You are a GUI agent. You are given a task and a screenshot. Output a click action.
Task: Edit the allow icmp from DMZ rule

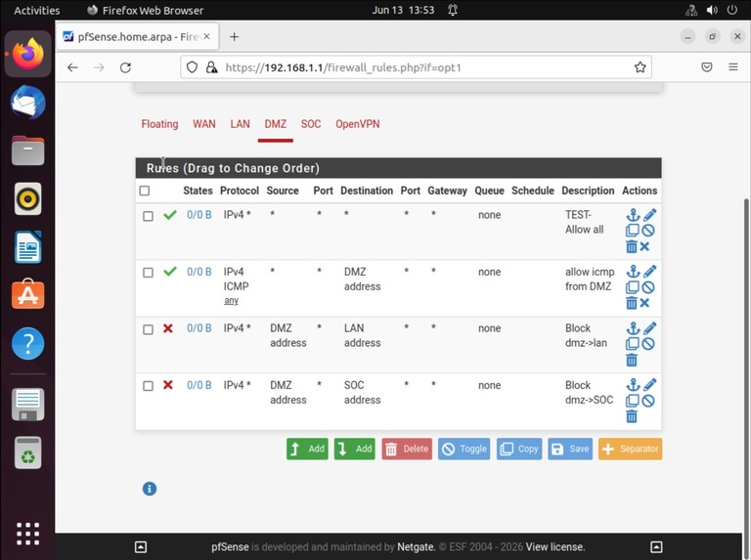click(649, 272)
